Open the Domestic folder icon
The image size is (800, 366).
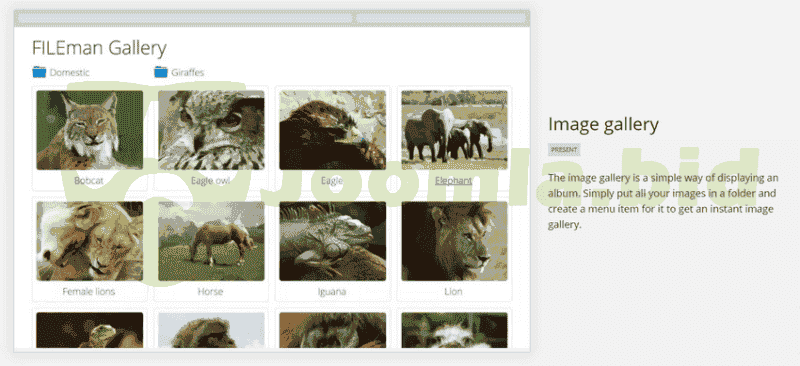click(39, 72)
